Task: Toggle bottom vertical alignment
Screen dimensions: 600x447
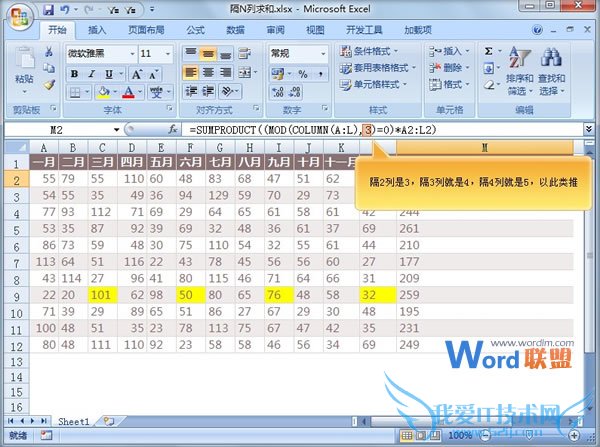Action: pos(226,53)
